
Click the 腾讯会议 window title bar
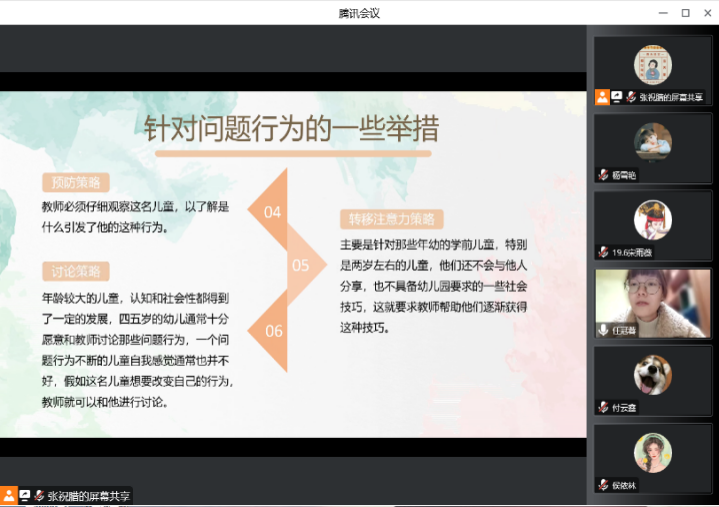click(359, 13)
